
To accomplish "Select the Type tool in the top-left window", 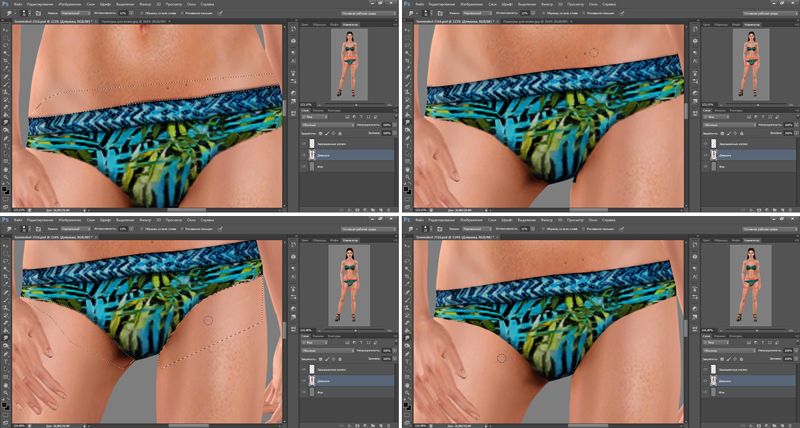I will 6,146.
